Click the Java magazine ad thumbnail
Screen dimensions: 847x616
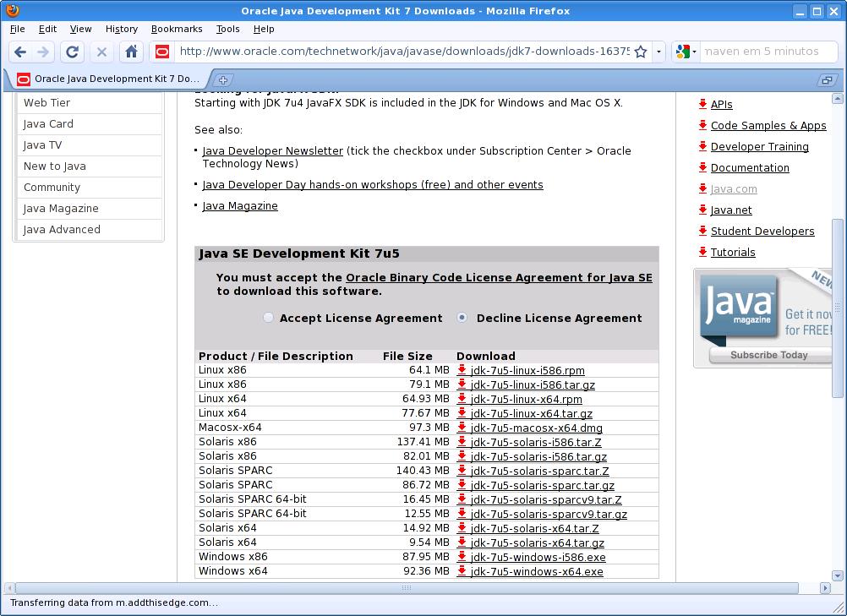(739, 308)
